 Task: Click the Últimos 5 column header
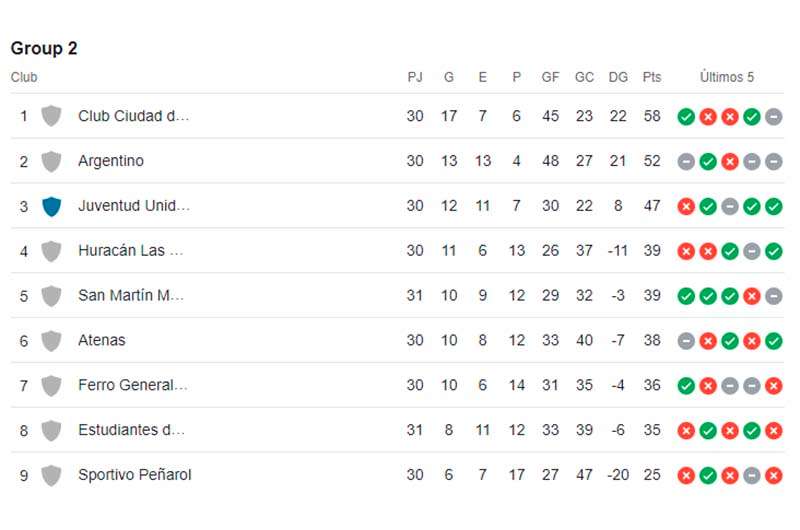click(x=727, y=77)
